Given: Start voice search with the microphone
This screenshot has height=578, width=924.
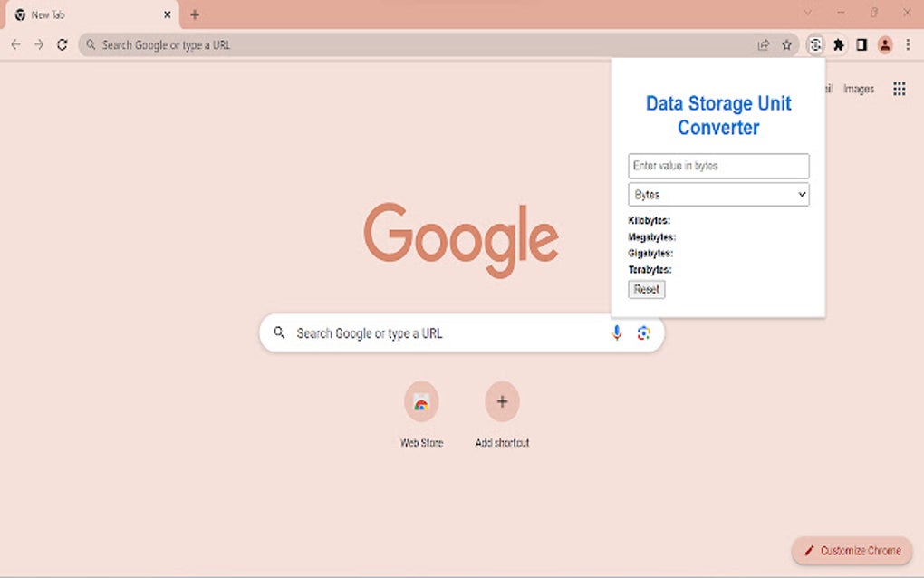Looking at the screenshot, I should (x=616, y=332).
